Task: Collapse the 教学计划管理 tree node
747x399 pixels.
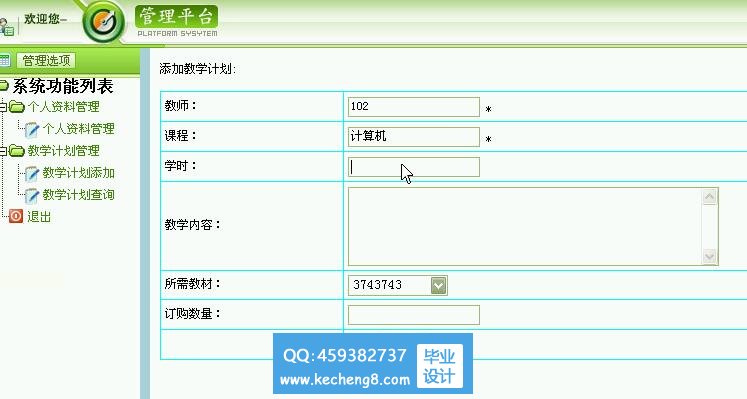Action: point(3,151)
